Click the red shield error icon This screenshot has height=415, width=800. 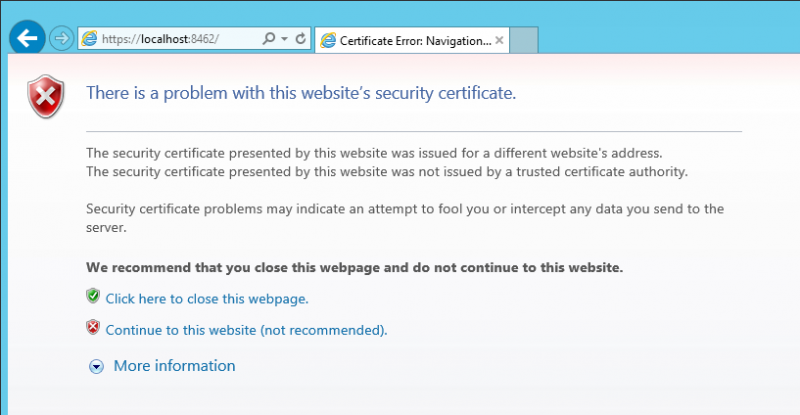46,96
